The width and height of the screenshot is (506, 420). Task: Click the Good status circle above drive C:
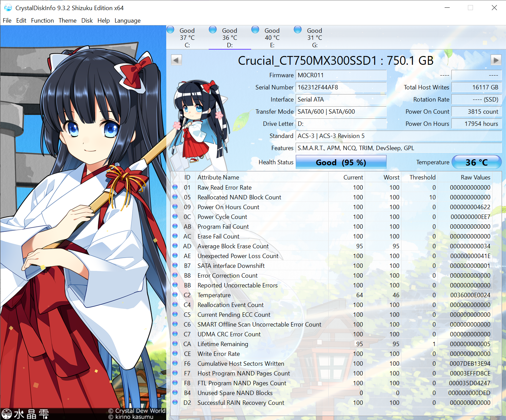coord(170,29)
